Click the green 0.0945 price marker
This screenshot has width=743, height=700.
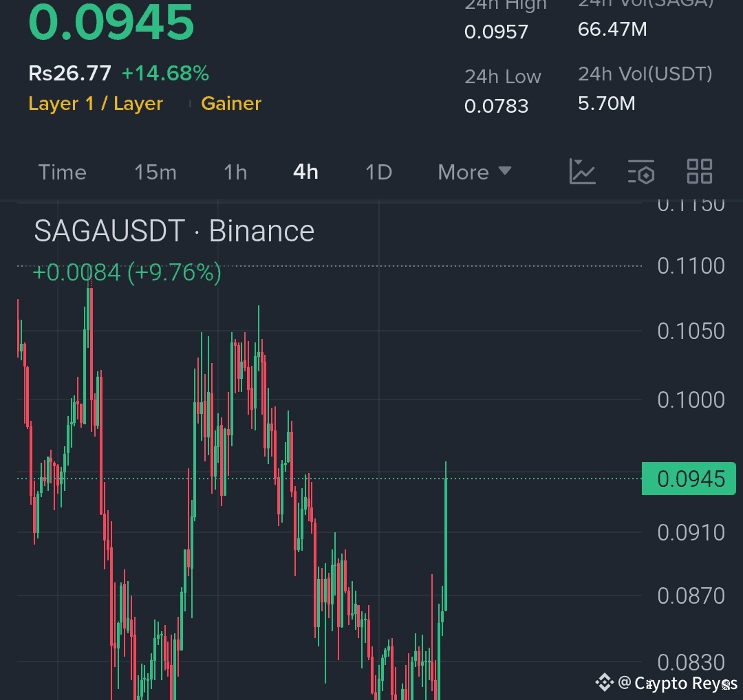tap(689, 479)
